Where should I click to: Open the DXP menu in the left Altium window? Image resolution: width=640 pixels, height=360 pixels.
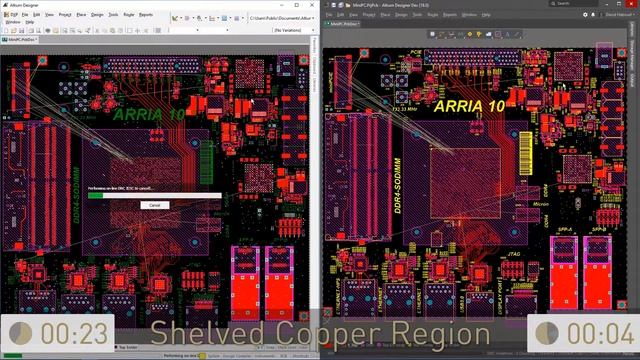click(x=11, y=15)
